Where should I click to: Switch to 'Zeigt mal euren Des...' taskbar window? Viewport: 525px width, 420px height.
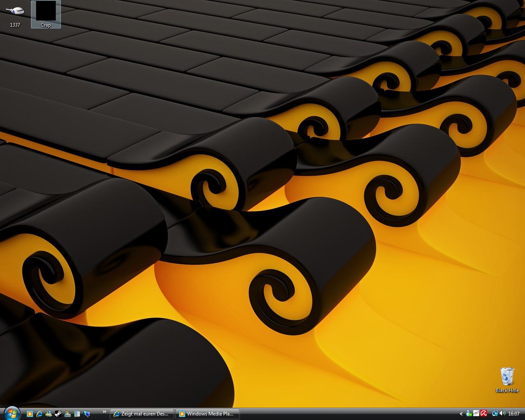(142, 414)
